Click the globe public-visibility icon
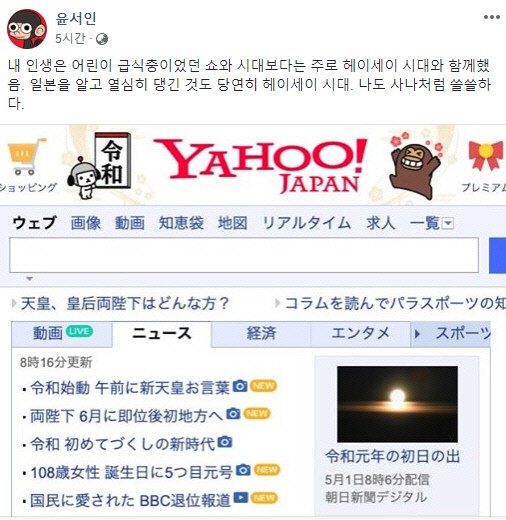The image size is (506, 520). pyautogui.click(x=102, y=39)
